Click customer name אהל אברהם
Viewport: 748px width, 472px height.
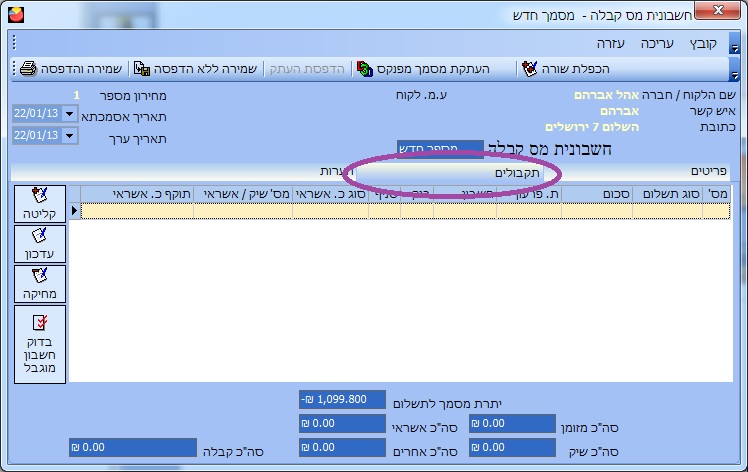(606, 95)
